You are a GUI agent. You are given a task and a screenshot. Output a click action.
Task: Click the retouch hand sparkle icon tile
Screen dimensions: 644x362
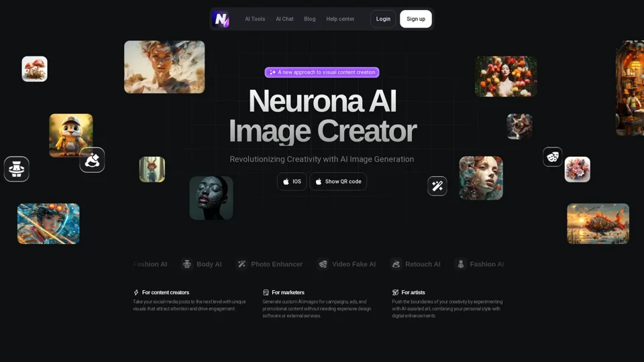(x=92, y=160)
